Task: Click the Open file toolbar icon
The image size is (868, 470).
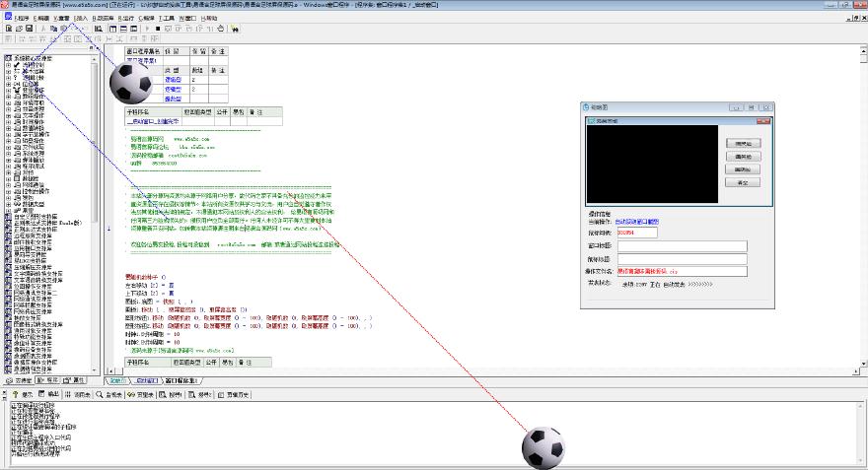Action: [x=19, y=29]
